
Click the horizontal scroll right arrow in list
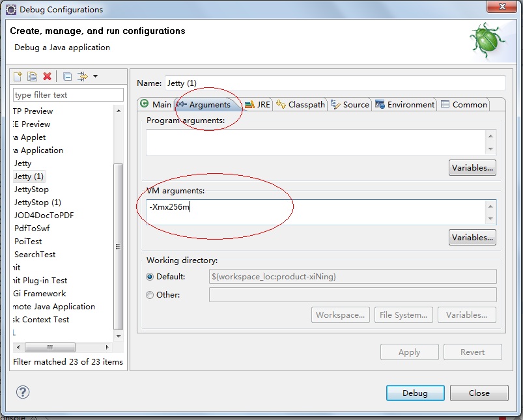107,347
